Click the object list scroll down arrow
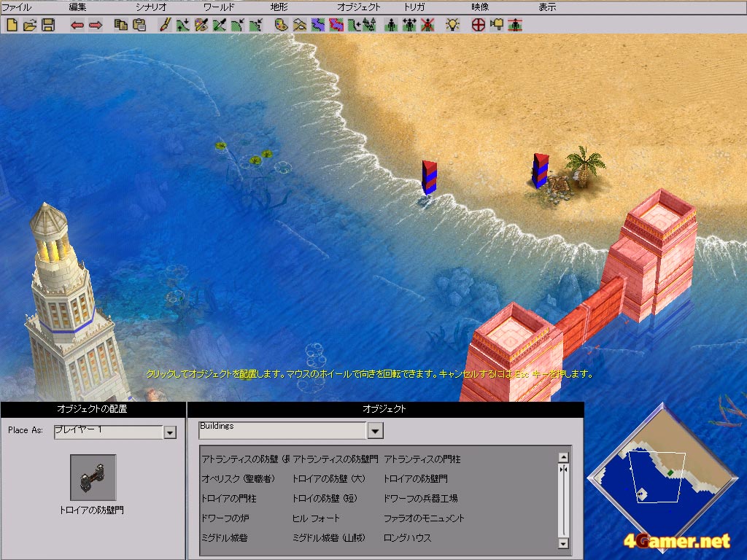The image size is (747, 560). coord(563,543)
